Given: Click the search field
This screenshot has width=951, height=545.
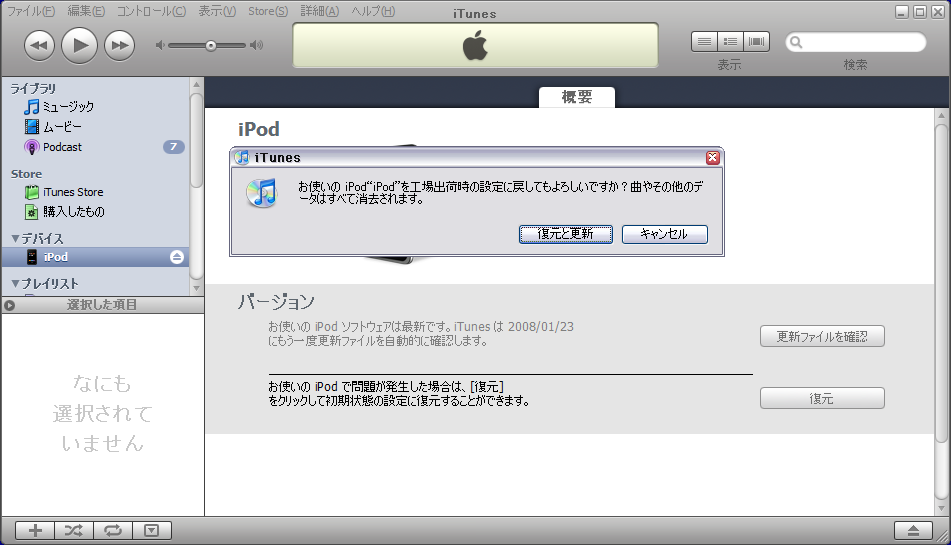Looking at the screenshot, I should pyautogui.click(x=856, y=42).
